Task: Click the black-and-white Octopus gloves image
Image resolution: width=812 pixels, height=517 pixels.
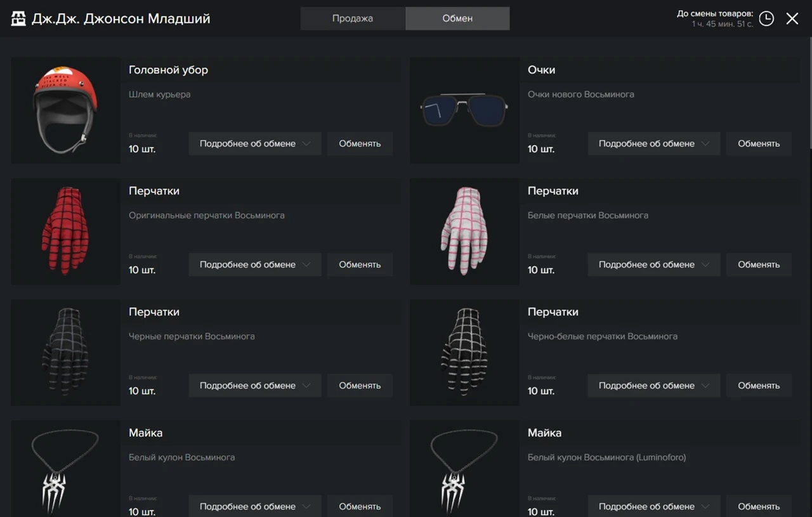Action: (x=464, y=352)
